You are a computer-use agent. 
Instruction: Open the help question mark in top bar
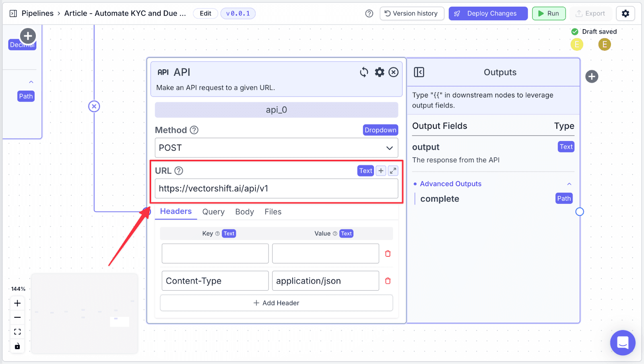pyautogui.click(x=369, y=13)
